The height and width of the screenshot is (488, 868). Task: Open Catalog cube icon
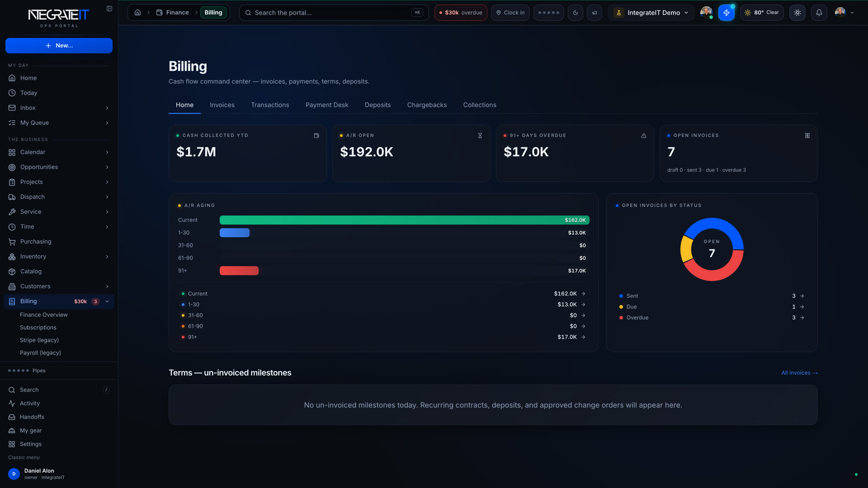click(x=12, y=272)
